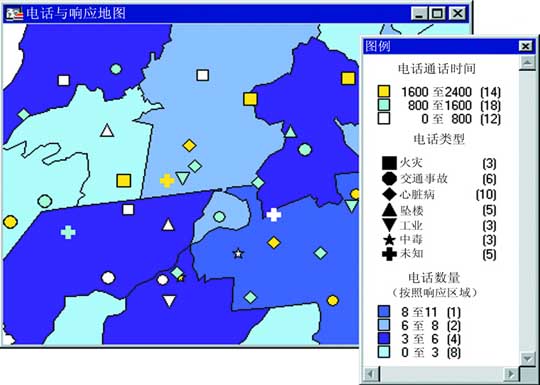
Task: Close the 图例 legend window
Action: pyautogui.click(x=525, y=46)
